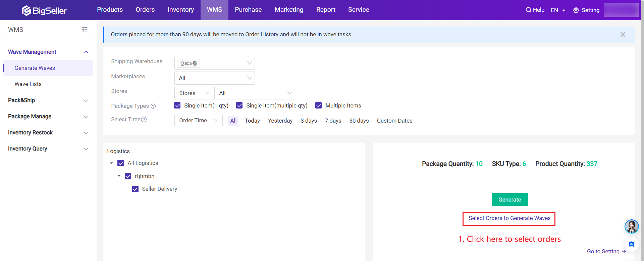Open the Stores All selection dropdown

[x=255, y=93]
